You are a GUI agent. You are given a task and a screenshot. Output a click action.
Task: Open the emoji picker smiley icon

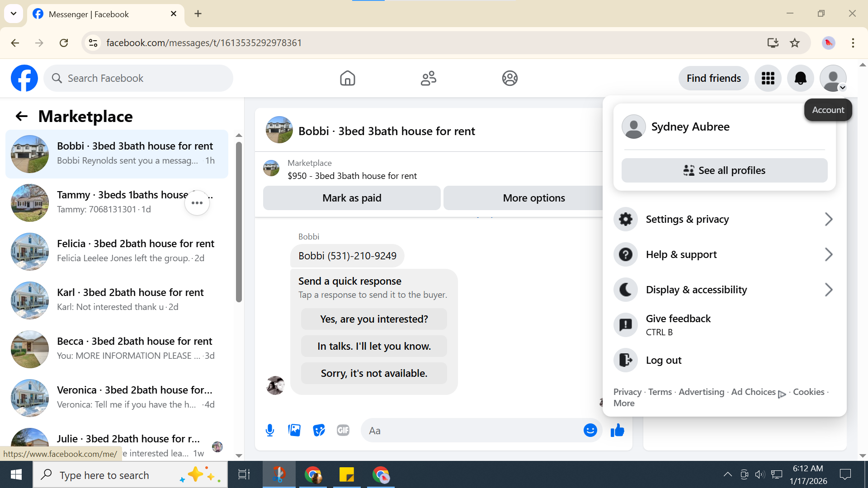pyautogui.click(x=590, y=430)
